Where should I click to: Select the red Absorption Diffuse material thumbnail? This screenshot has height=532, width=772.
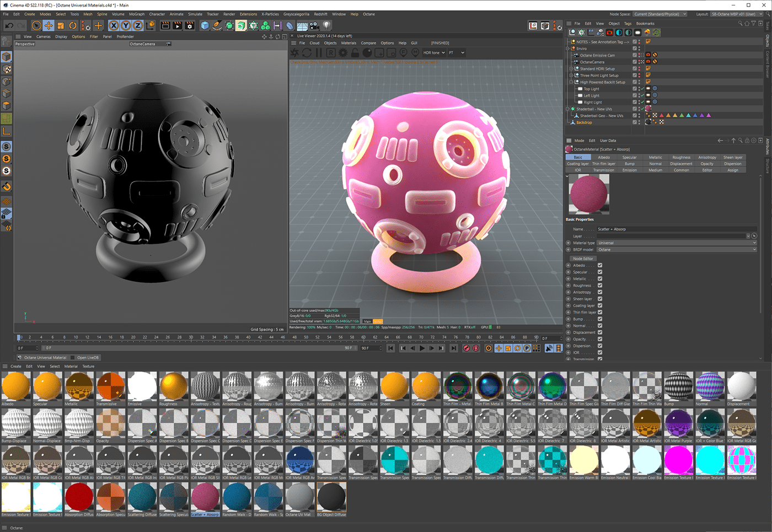coord(79,497)
